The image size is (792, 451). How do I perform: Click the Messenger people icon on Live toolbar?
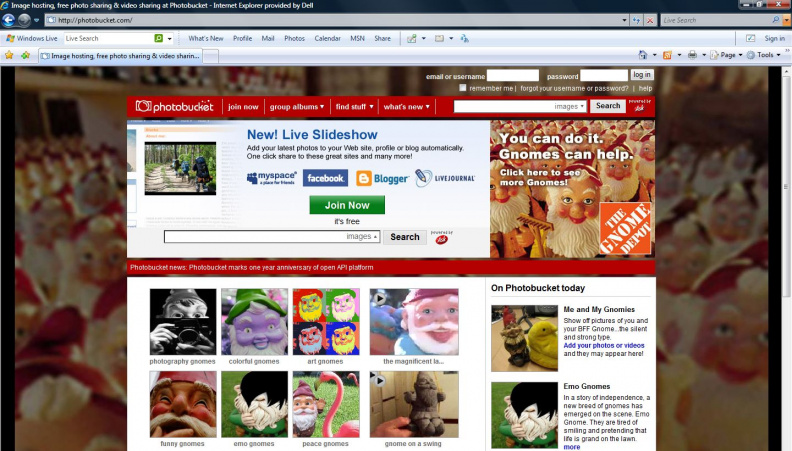pos(464,38)
